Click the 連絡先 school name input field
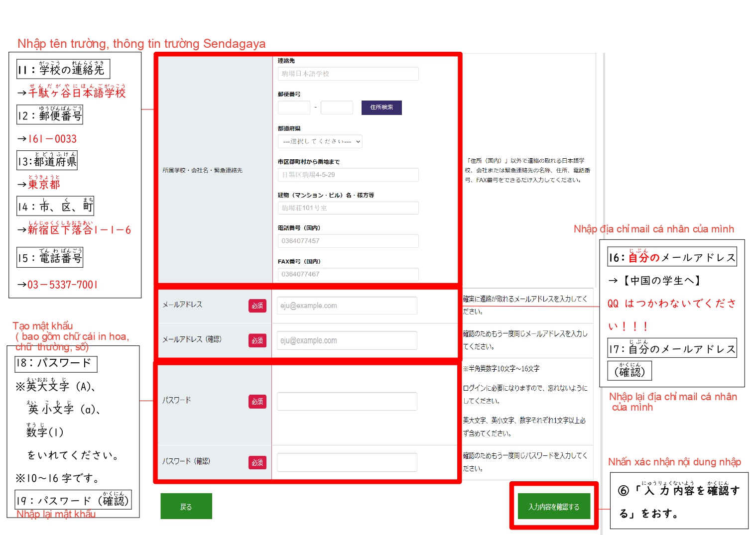 tap(348, 74)
